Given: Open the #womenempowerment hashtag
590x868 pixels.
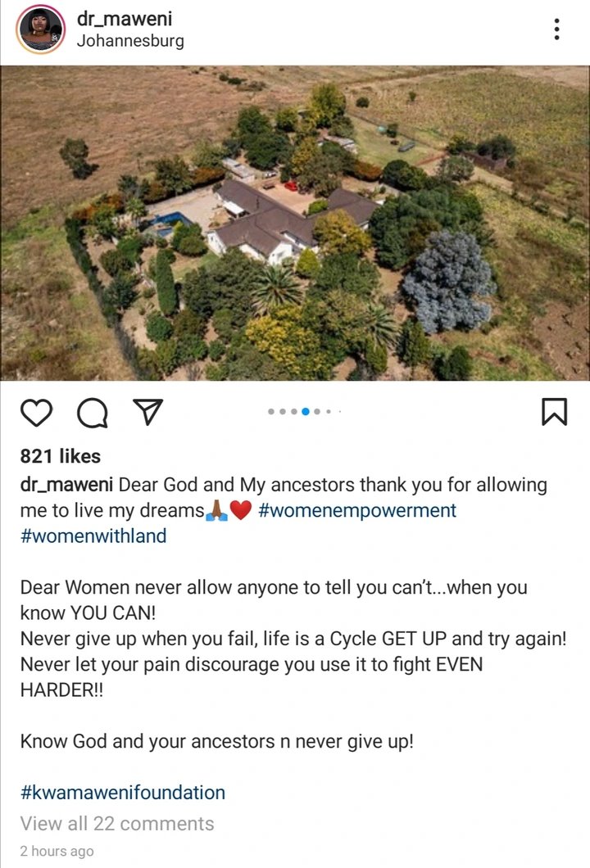Looking at the screenshot, I should (x=357, y=510).
